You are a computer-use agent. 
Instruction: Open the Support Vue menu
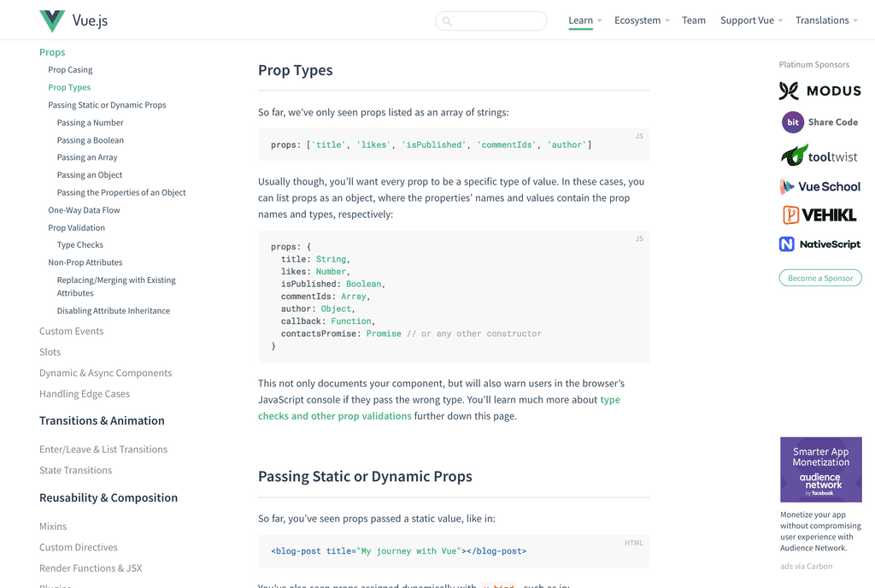(x=747, y=20)
